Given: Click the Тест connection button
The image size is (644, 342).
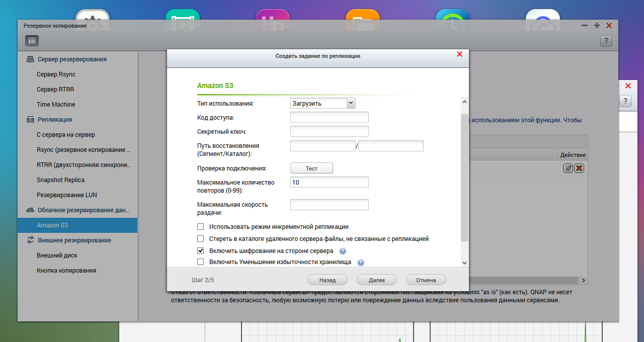Looking at the screenshot, I should point(311,168).
